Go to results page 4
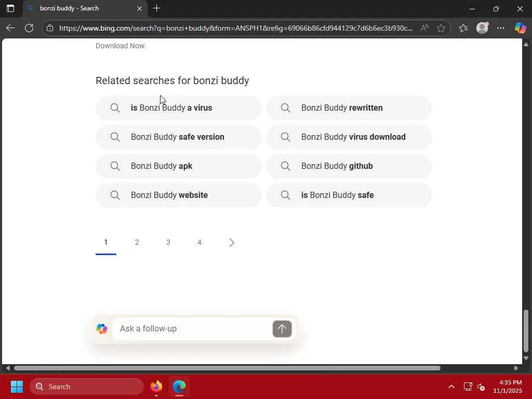 coord(199,242)
